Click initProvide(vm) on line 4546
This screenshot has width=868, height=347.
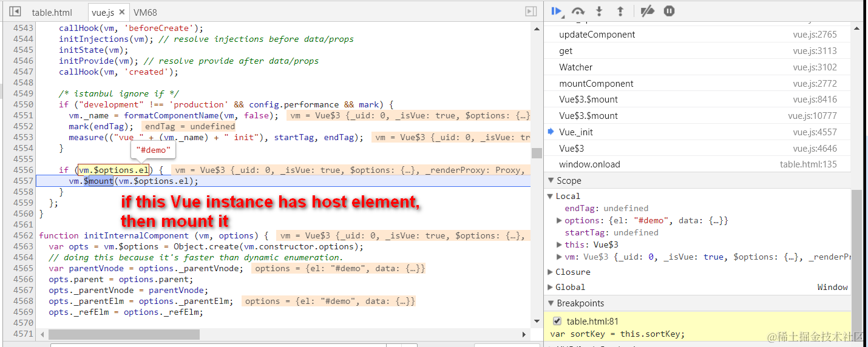(x=98, y=61)
